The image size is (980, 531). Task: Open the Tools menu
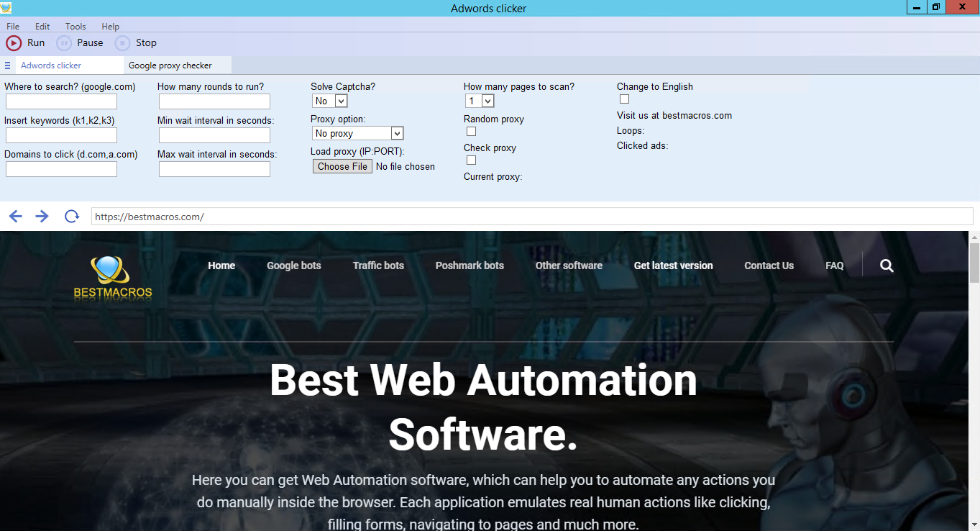[75, 27]
